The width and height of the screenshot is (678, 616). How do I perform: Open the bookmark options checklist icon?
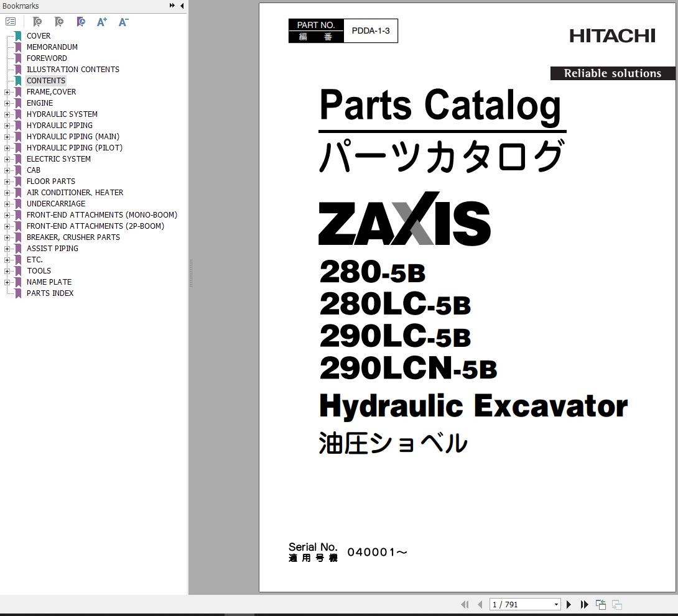click(x=11, y=22)
